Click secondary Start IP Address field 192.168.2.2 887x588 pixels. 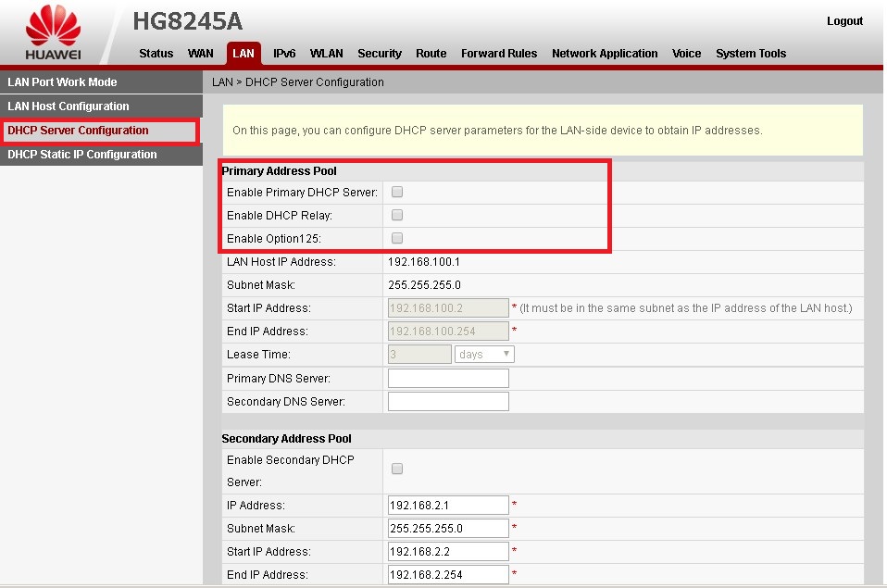(x=448, y=551)
